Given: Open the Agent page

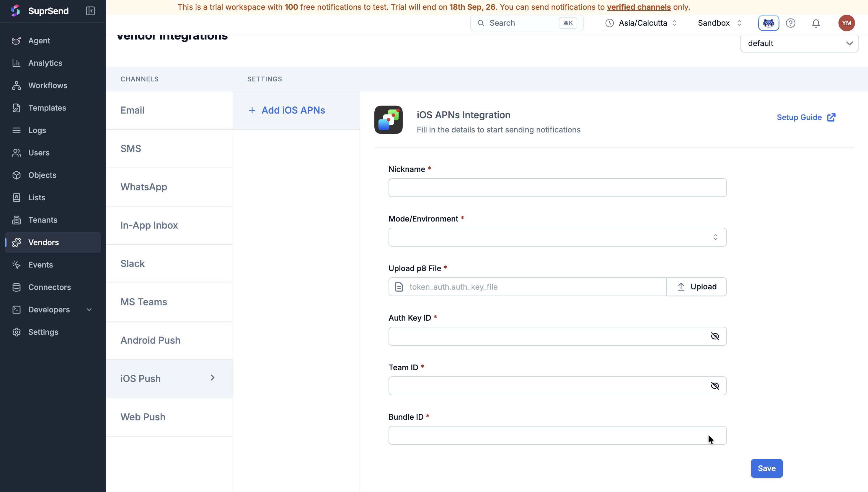Looking at the screenshot, I should coord(53,40).
